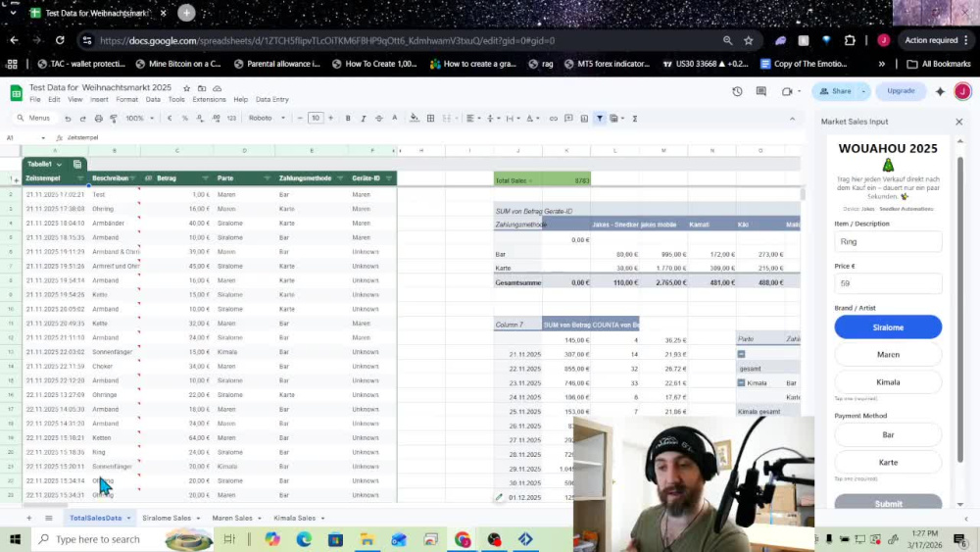Viewport: 980px width, 552px height.
Task: Open the Google Sheets home logo
Action: tap(17, 93)
